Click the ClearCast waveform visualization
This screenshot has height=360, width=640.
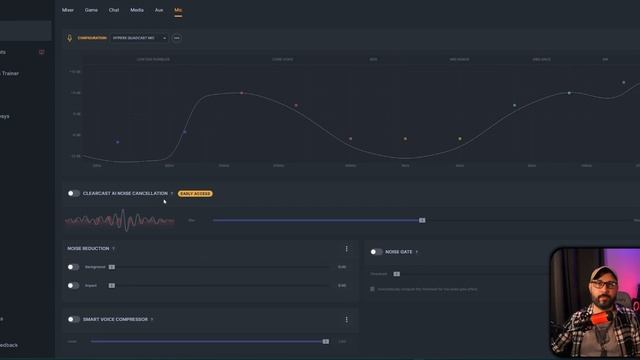[120, 220]
